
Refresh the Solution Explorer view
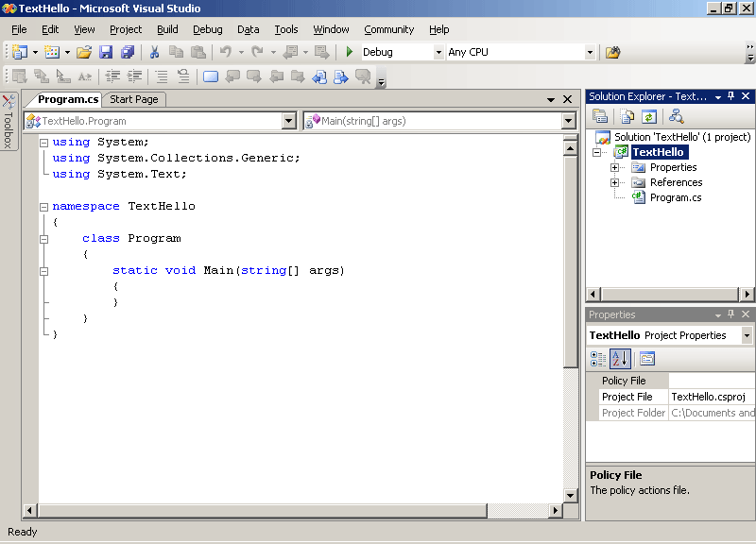(x=649, y=116)
